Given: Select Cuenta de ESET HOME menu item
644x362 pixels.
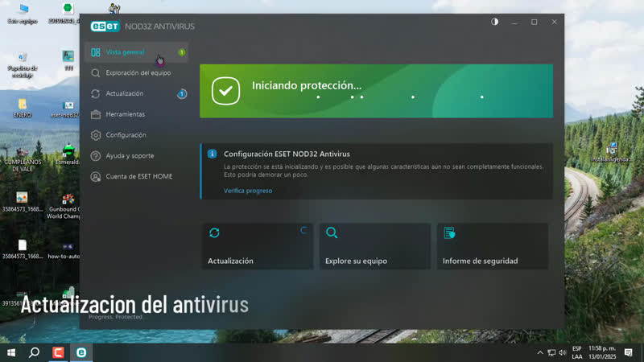Looking at the screenshot, I should 136,176.
